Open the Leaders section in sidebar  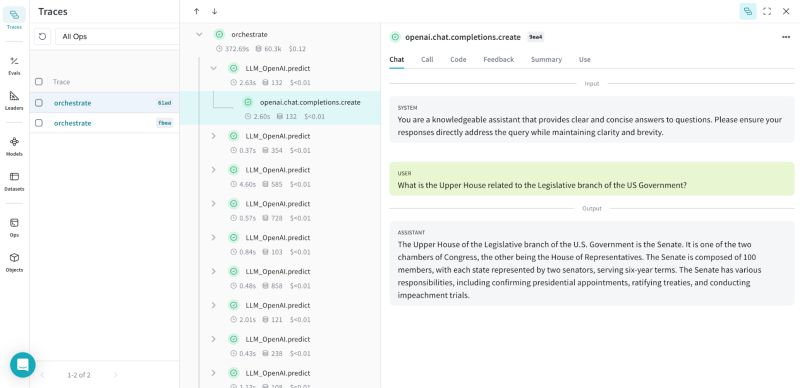pyautogui.click(x=14, y=100)
